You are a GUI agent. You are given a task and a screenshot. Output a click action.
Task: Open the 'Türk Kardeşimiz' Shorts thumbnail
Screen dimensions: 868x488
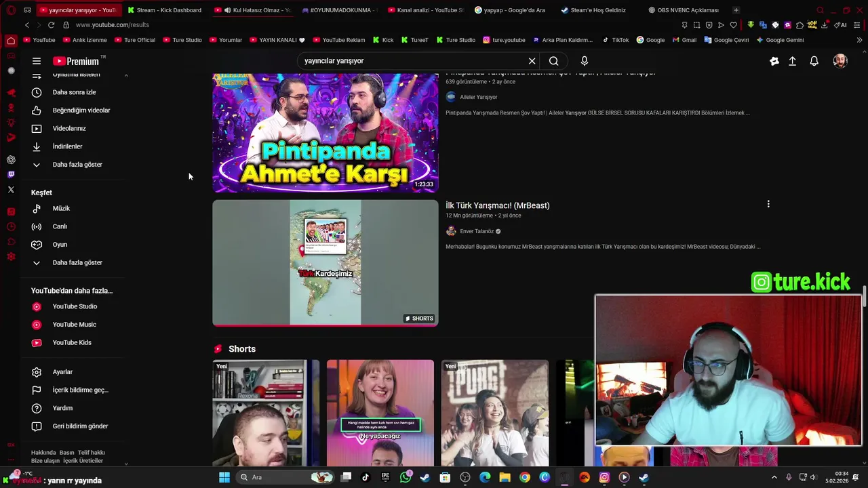tap(325, 262)
